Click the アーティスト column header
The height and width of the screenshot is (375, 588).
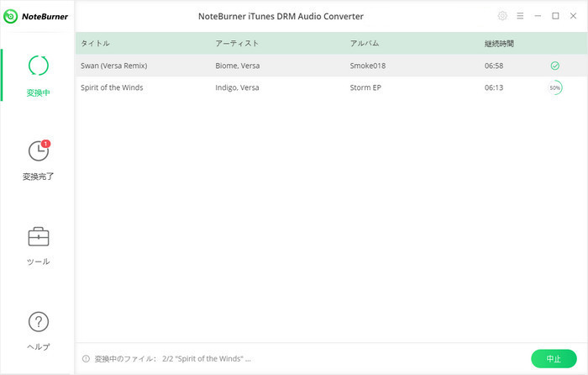click(237, 43)
